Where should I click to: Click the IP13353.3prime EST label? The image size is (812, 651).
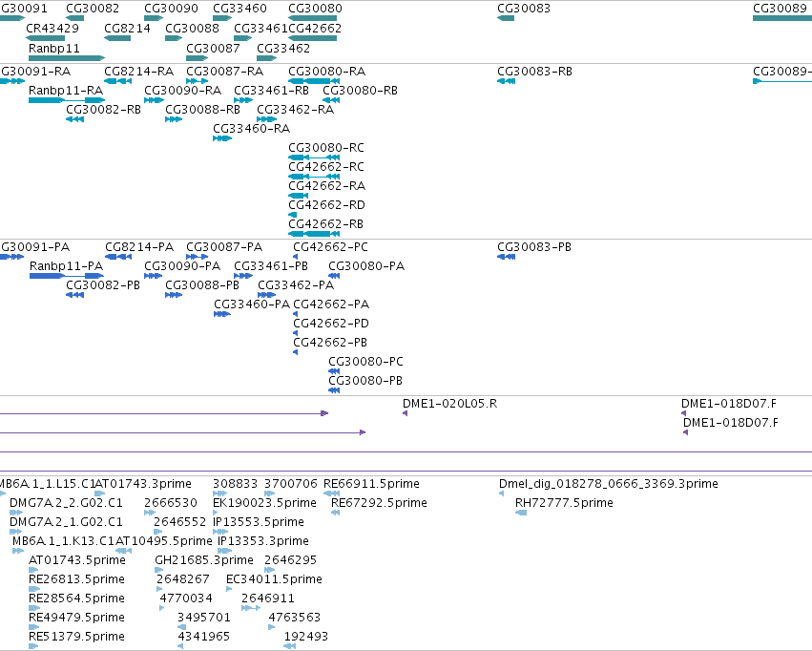pyautogui.click(x=263, y=541)
